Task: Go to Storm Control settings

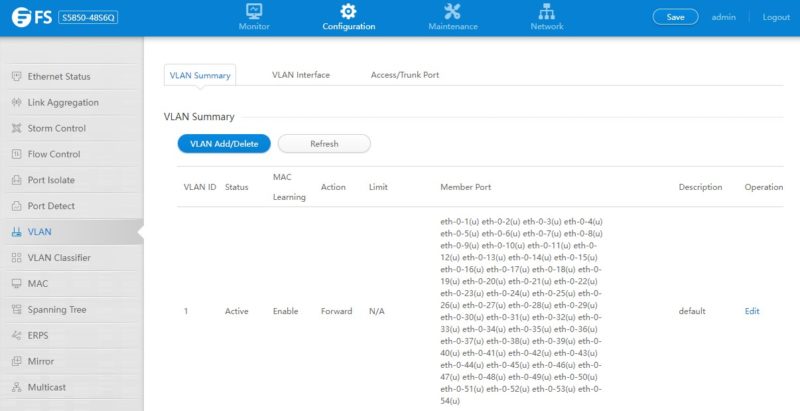Action: coord(57,129)
